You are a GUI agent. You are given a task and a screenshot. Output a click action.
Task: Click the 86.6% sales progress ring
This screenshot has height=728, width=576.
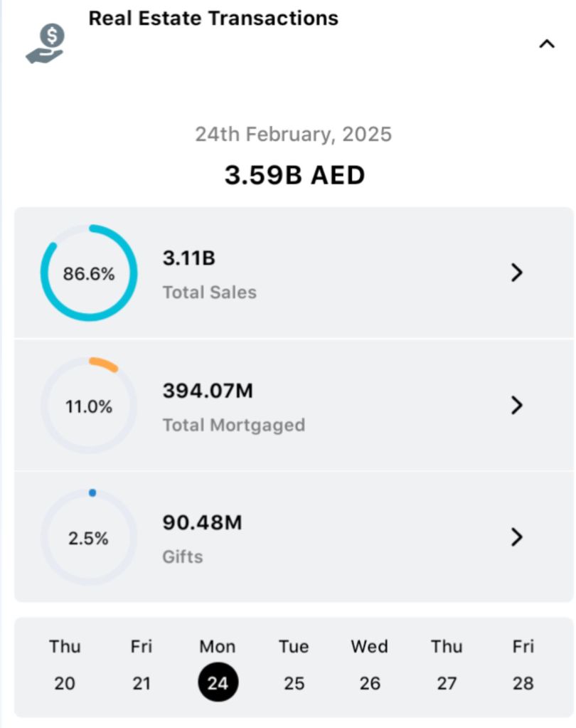coord(89,273)
